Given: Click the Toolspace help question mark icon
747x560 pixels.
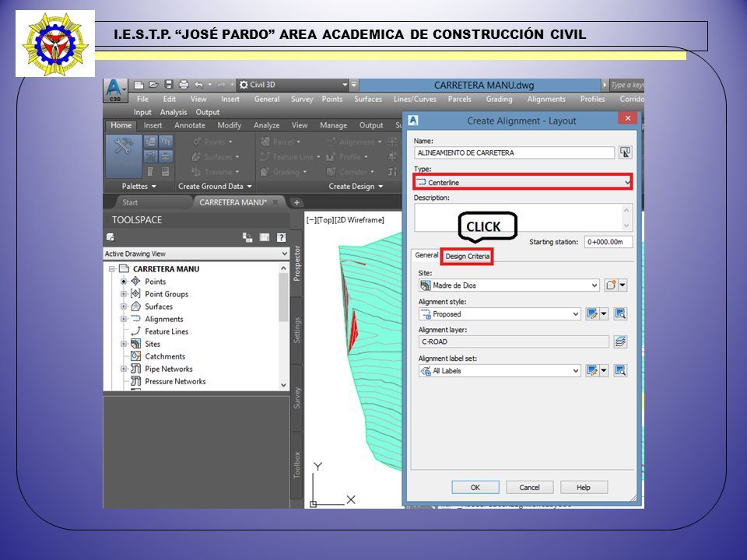Looking at the screenshot, I should pyautogui.click(x=281, y=237).
